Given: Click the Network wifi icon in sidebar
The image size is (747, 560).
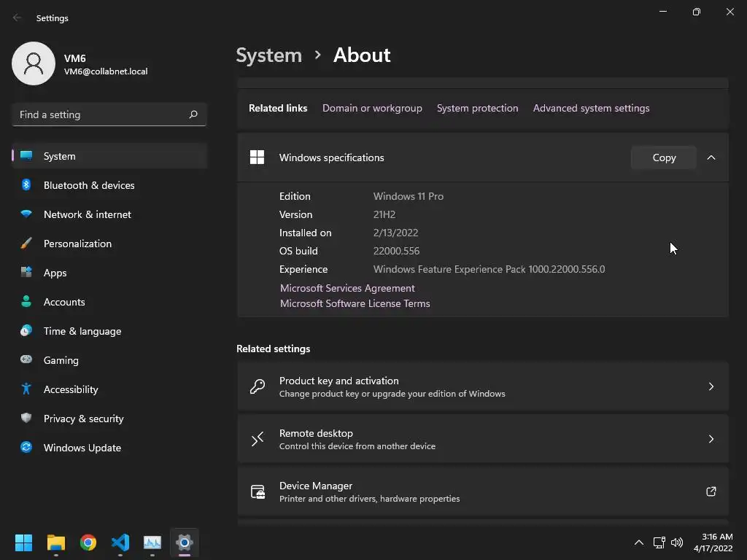Looking at the screenshot, I should pyautogui.click(x=26, y=214).
